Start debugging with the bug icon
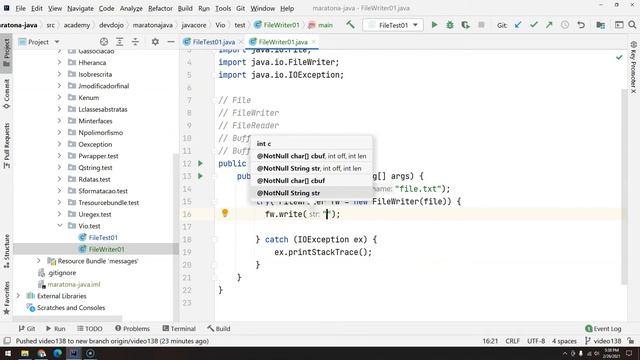The height and width of the screenshot is (360, 640). (x=450, y=25)
